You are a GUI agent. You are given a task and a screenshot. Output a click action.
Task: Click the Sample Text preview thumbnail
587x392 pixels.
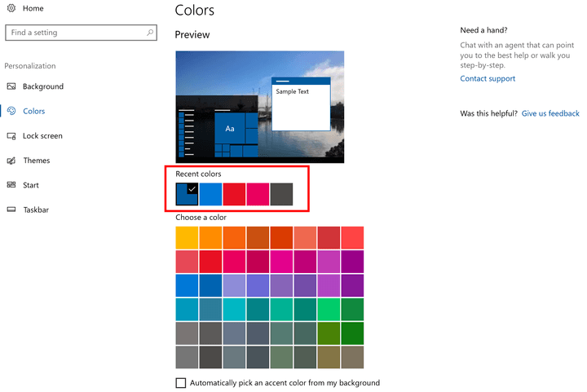(x=300, y=104)
